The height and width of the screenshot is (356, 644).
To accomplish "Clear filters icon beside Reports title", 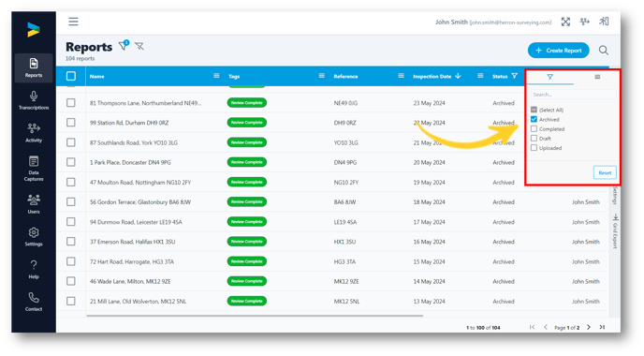I will 139,46.
